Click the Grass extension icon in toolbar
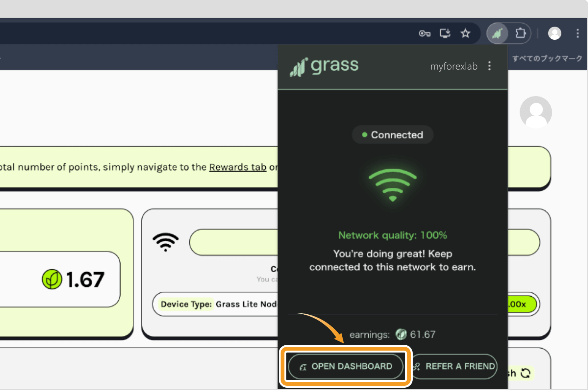 [497, 33]
